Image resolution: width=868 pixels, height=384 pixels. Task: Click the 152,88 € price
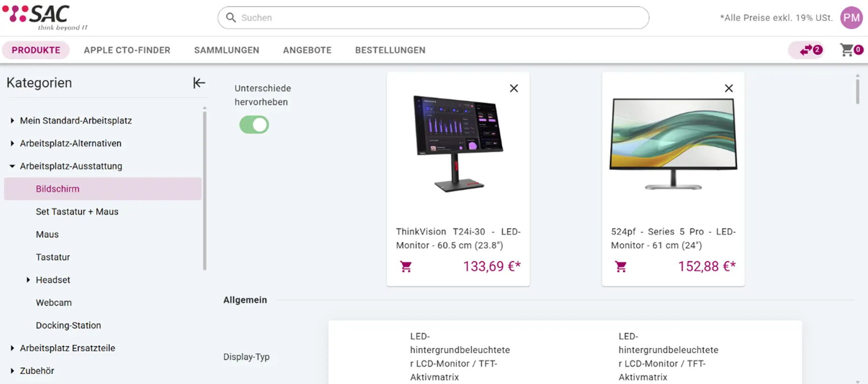[x=707, y=266]
